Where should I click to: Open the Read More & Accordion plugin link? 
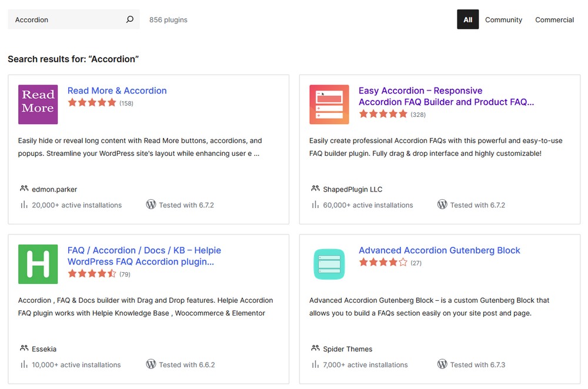117,90
